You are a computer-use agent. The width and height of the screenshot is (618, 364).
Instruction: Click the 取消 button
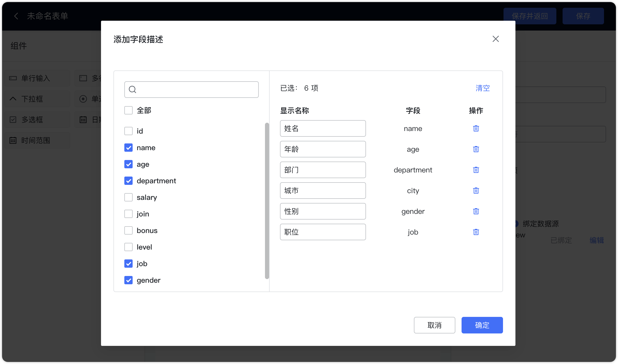434,325
